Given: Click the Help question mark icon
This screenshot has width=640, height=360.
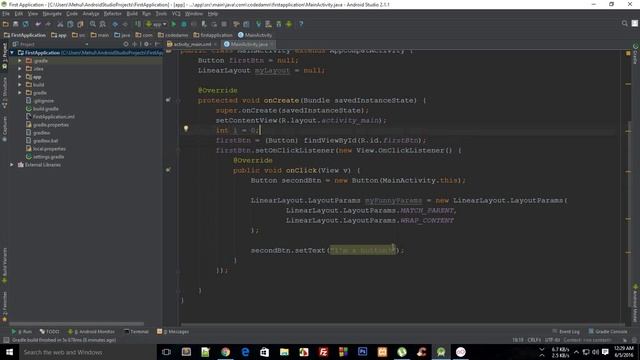Looking at the screenshot, I should tap(301, 24).
